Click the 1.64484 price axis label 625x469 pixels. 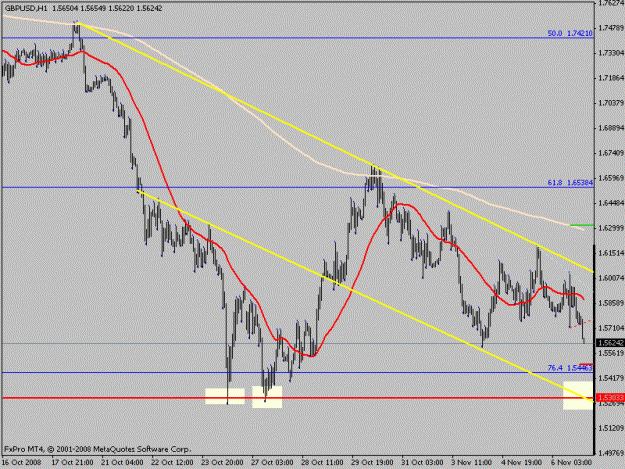pos(611,203)
